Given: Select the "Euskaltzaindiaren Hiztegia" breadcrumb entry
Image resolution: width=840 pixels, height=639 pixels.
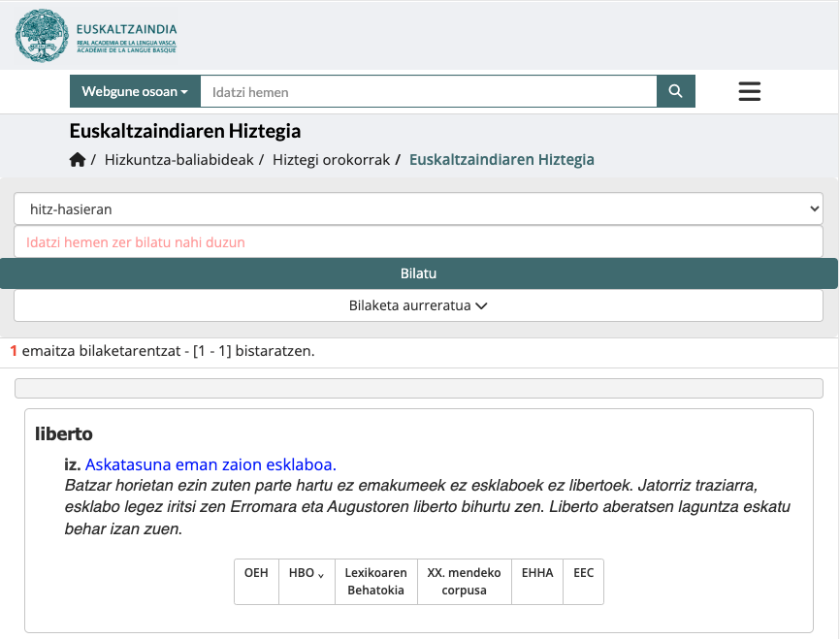Looking at the screenshot, I should coord(501,159).
